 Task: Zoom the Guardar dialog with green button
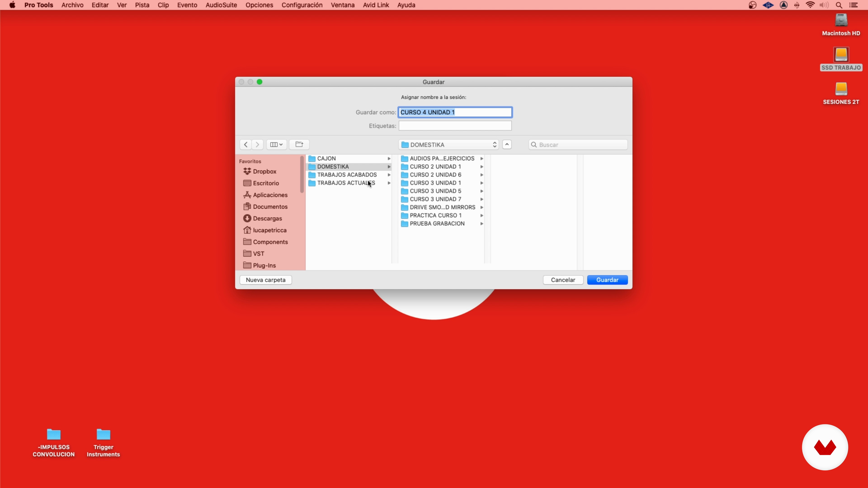coord(259,82)
